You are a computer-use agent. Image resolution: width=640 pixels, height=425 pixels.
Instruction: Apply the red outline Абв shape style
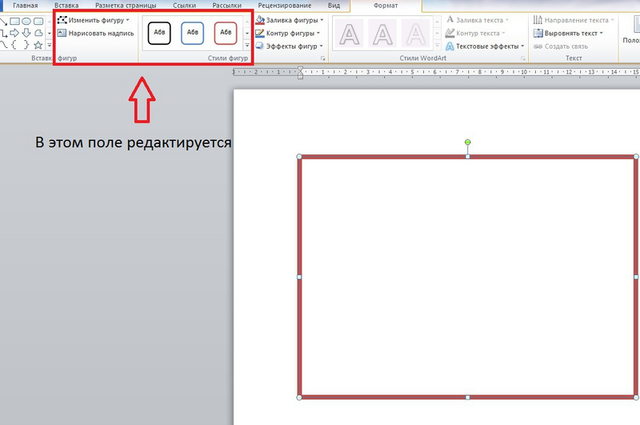pos(225,33)
